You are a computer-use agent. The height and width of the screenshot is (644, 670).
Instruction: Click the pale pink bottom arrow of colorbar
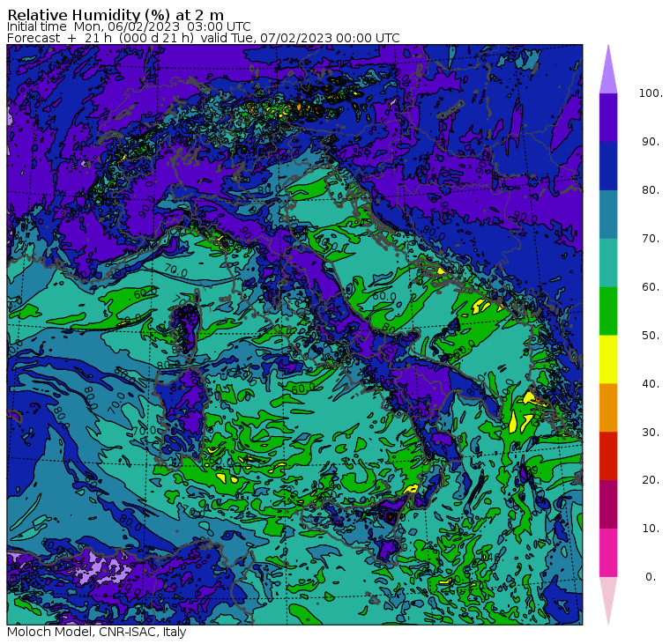coord(608,598)
